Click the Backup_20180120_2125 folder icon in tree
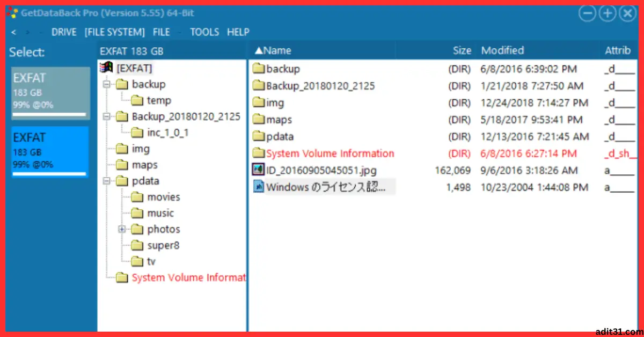644x337 pixels. click(123, 116)
